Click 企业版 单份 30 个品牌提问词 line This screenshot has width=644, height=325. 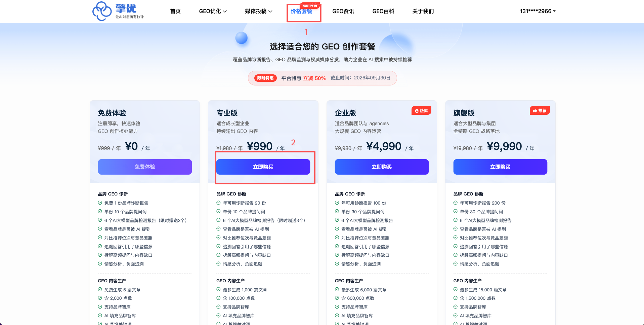363,212
